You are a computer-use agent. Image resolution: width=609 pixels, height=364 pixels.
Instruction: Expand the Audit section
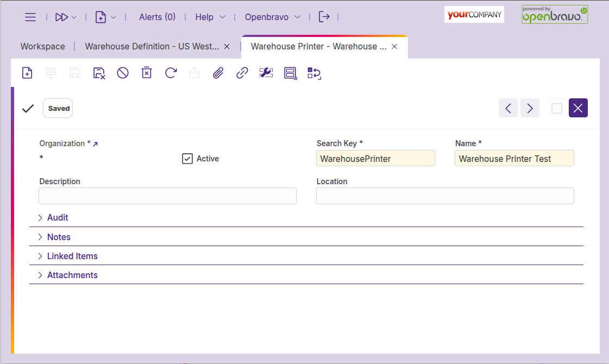pos(58,217)
